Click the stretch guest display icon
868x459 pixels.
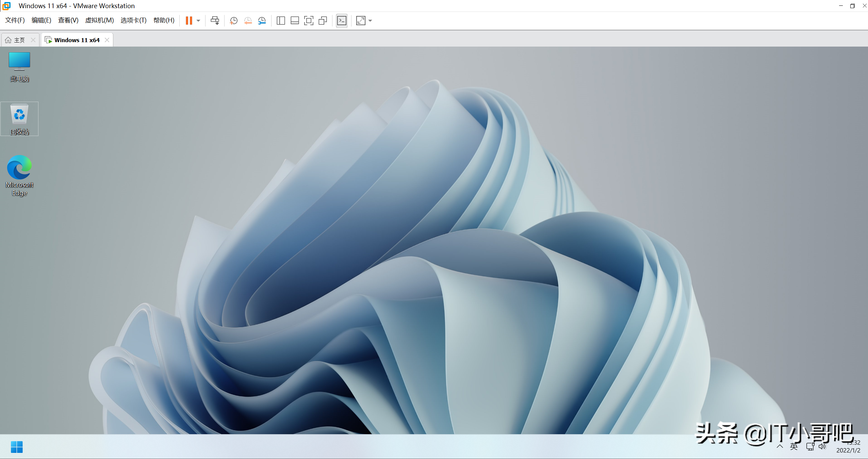pyautogui.click(x=361, y=21)
